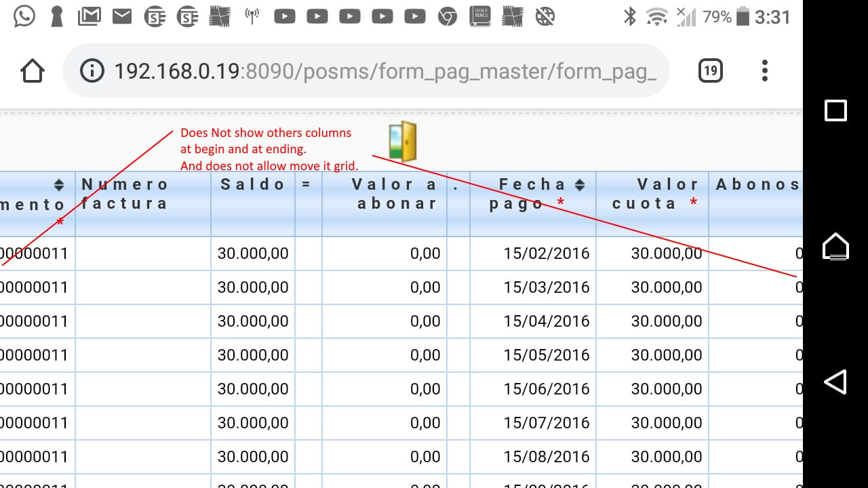Tap the Gmail M notification icon
Viewport: 868px width, 488px height.
point(89,16)
